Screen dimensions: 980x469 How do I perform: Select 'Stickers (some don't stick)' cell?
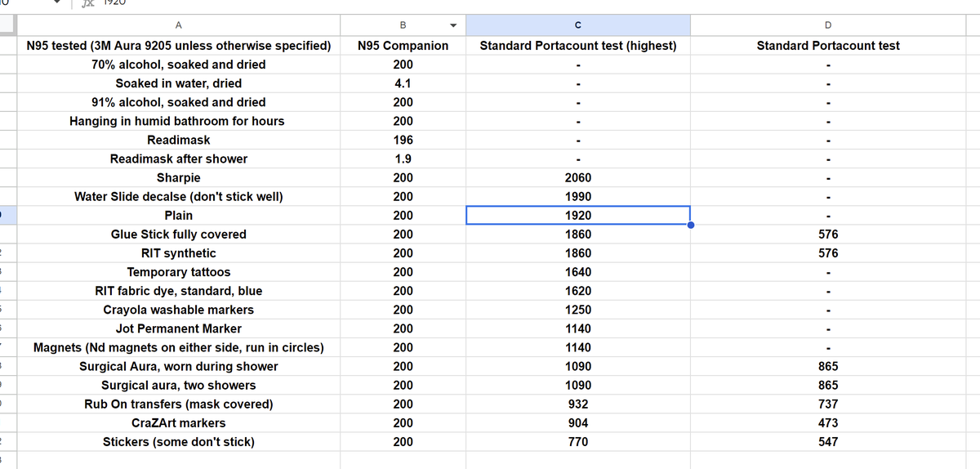coord(179,442)
